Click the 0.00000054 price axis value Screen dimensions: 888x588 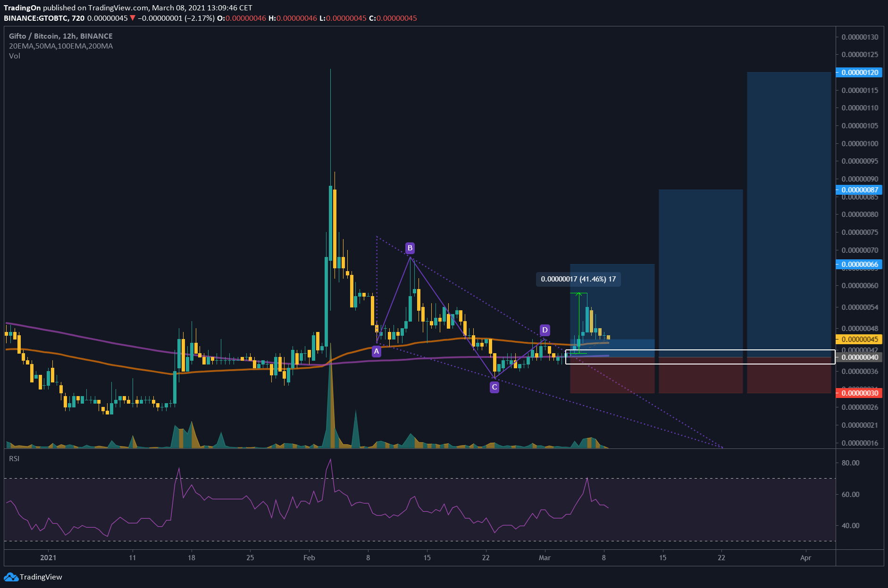[860, 307]
